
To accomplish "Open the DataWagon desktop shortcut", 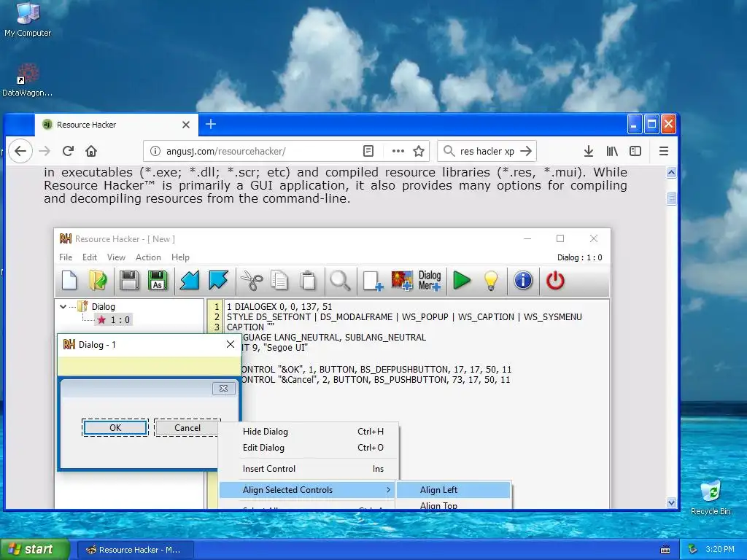I will tap(27, 80).
